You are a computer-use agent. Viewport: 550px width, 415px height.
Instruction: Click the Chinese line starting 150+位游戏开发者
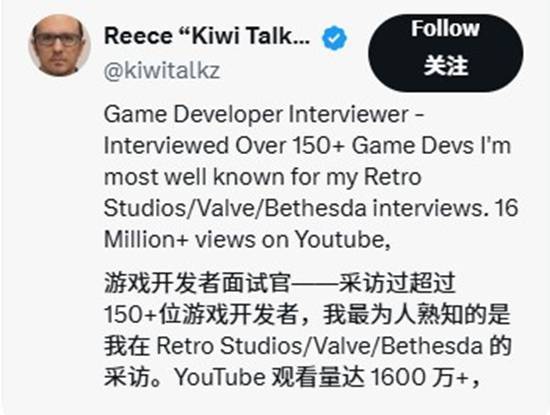(x=307, y=314)
